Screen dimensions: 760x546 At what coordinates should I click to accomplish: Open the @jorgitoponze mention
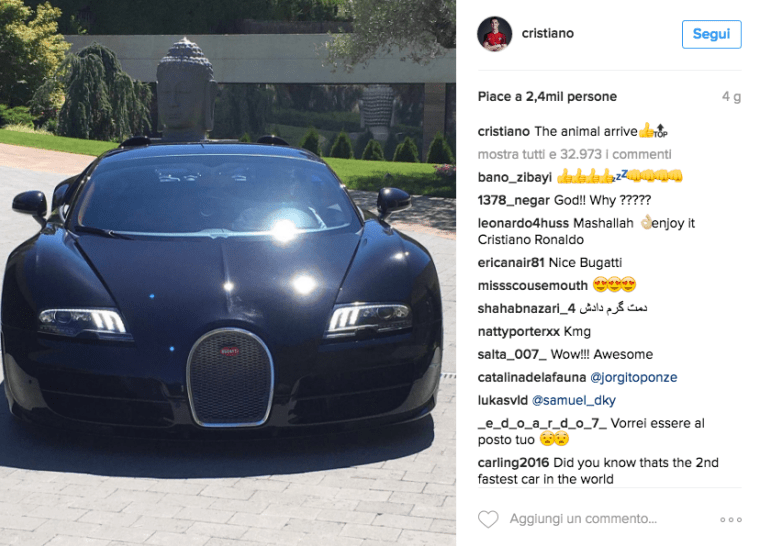click(x=633, y=377)
